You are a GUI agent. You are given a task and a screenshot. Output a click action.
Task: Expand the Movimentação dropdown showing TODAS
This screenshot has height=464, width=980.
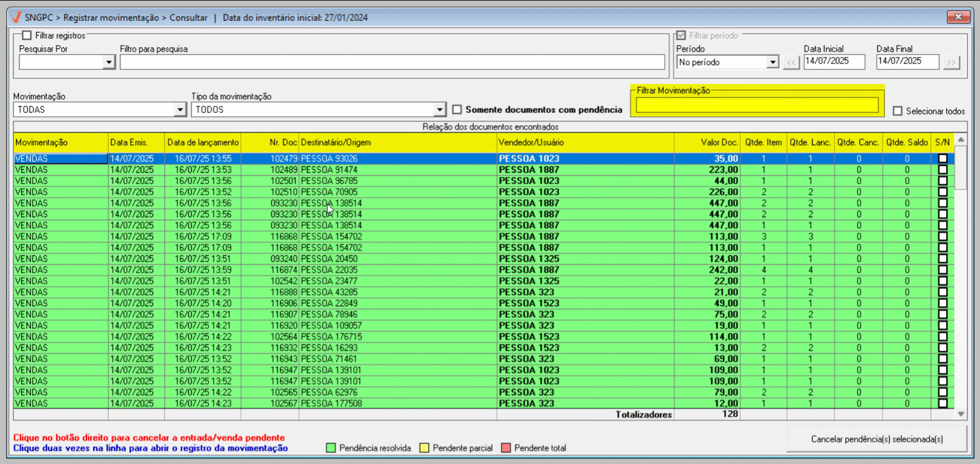pyautogui.click(x=180, y=110)
